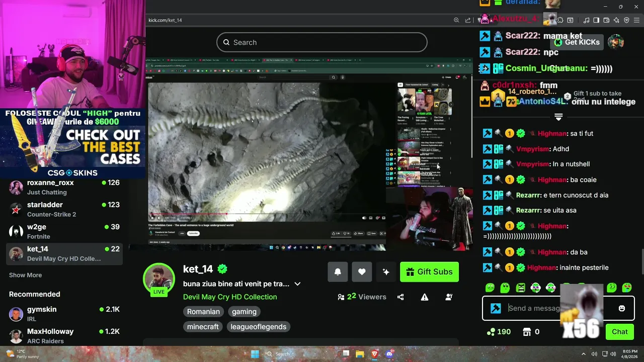Viewport: 644px width, 362px height.
Task: Open ket_14's live profile avatar
Action: coord(159,279)
